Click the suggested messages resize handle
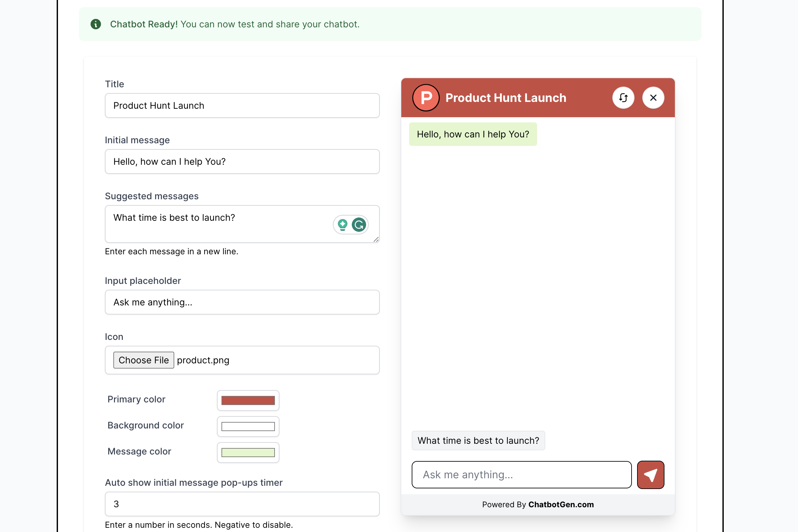This screenshot has width=798, height=532. 376,240
